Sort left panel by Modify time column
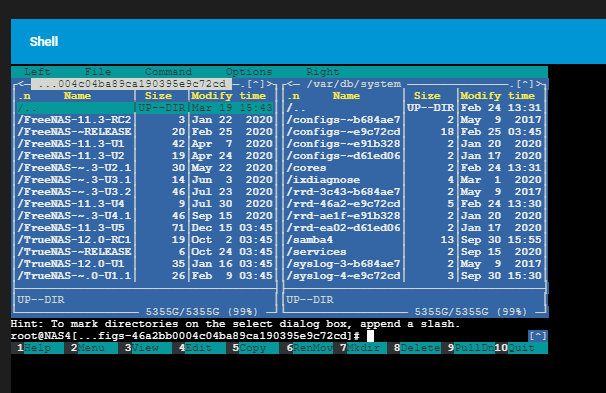This screenshot has width=606, height=393. 228,96
